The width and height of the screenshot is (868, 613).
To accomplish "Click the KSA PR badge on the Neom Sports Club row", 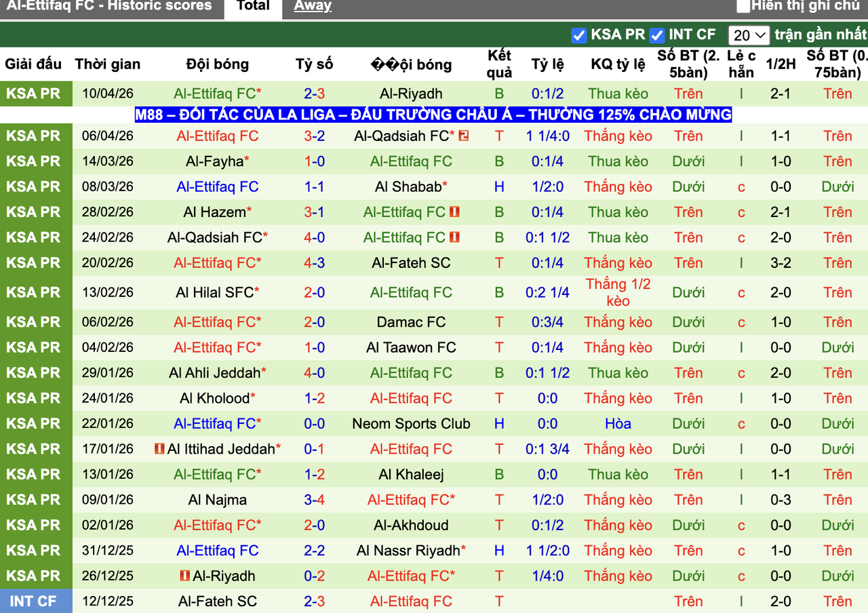I will pos(36,423).
